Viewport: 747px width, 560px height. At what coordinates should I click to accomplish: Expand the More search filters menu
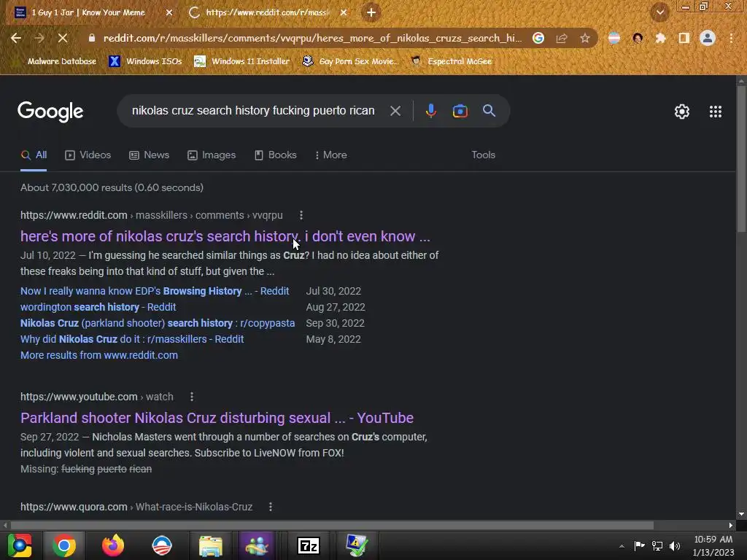coord(330,155)
